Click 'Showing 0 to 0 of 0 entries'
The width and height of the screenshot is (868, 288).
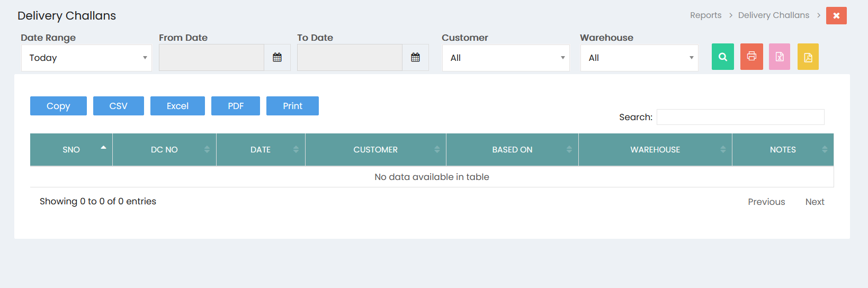coord(98,201)
